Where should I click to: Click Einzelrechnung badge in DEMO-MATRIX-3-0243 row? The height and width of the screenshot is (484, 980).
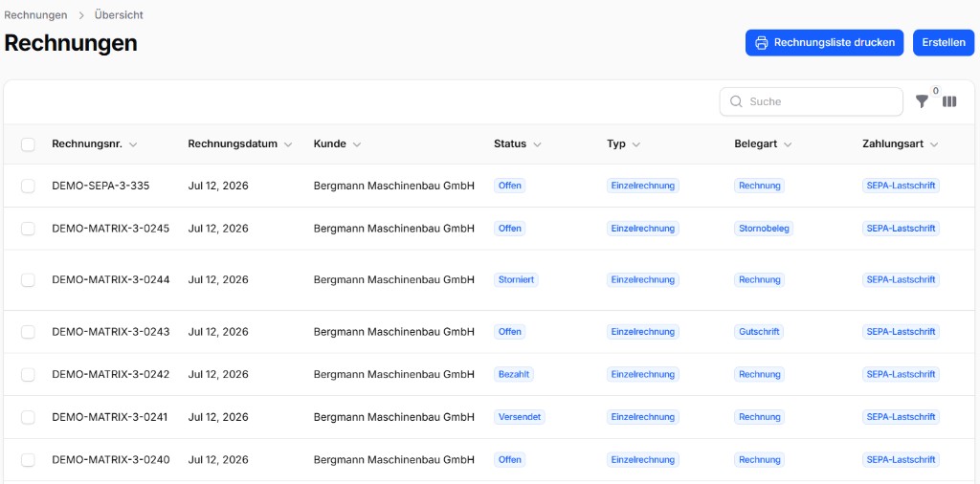643,332
